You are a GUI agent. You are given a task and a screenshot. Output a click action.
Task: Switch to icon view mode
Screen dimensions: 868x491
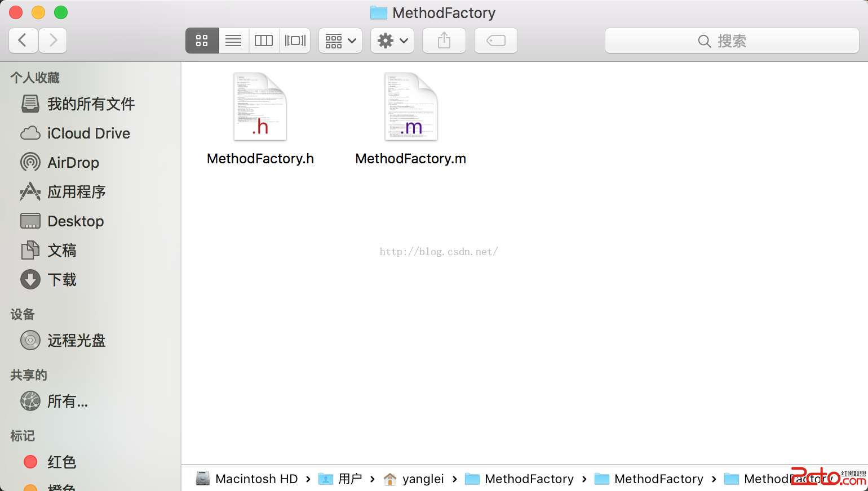click(202, 41)
